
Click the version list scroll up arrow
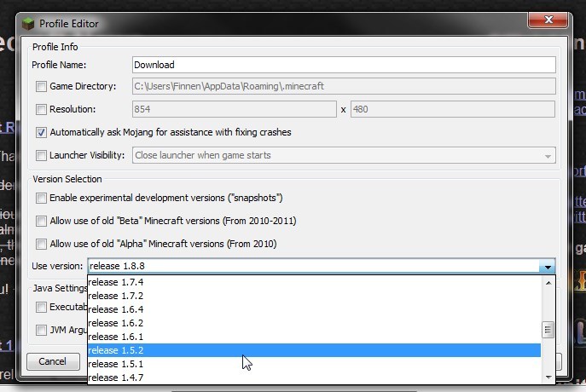(548, 283)
